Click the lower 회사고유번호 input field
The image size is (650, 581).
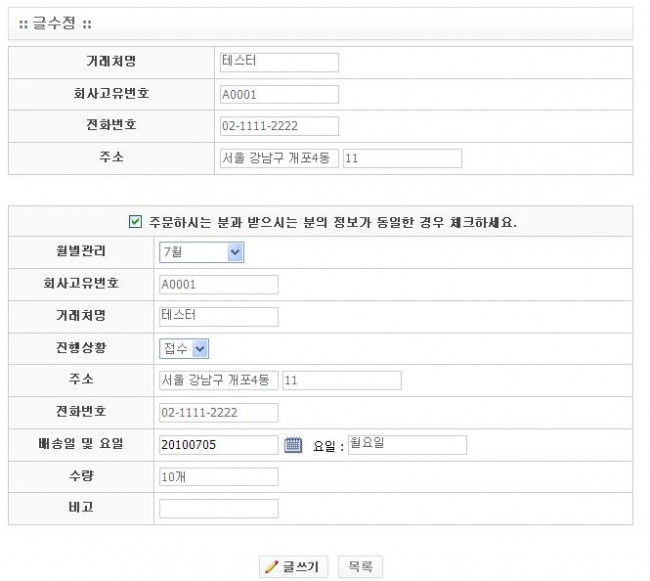[x=218, y=284]
